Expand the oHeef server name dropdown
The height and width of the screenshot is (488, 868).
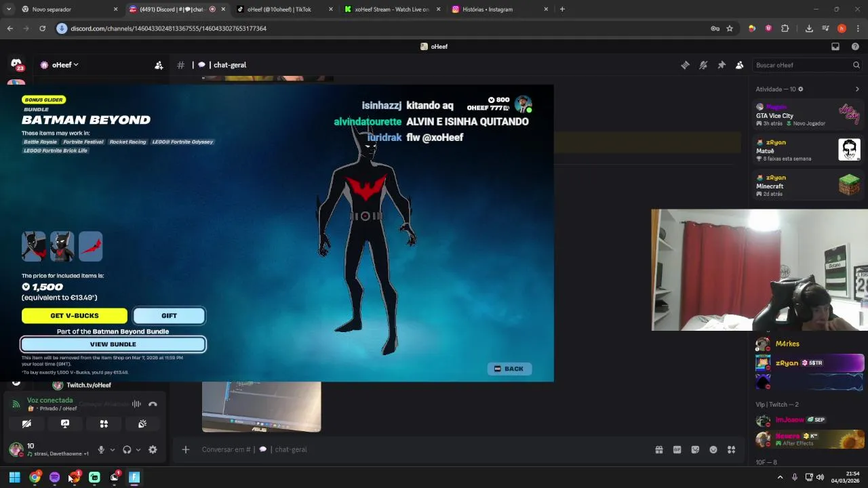[x=60, y=65]
